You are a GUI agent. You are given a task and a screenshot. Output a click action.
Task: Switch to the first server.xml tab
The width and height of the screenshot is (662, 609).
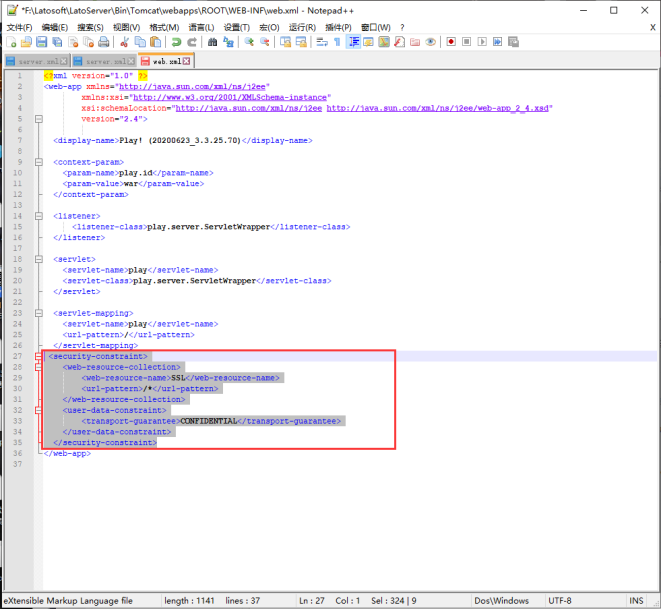tap(36, 61)
